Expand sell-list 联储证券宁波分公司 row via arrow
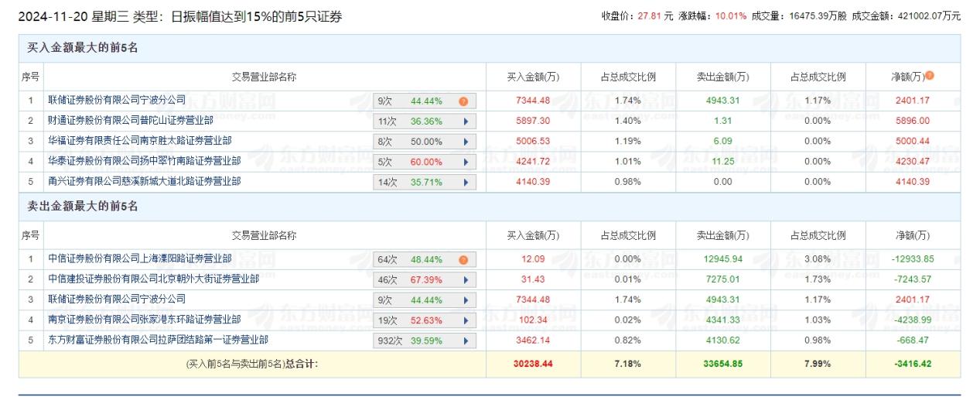980x397 pixels. 466,299
